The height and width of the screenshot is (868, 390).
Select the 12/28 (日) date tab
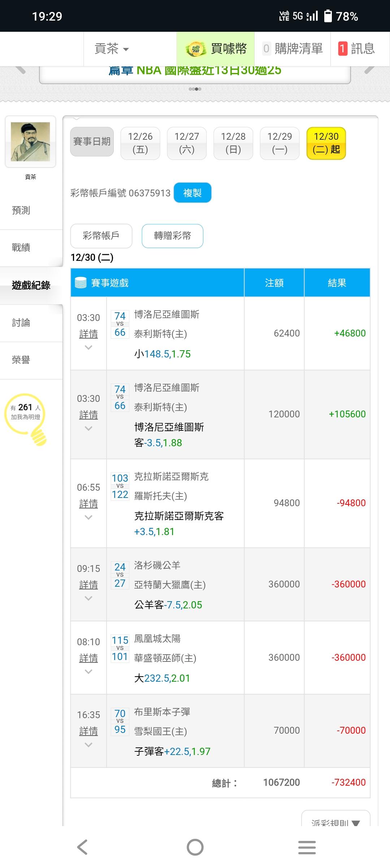tap(233, 143)
